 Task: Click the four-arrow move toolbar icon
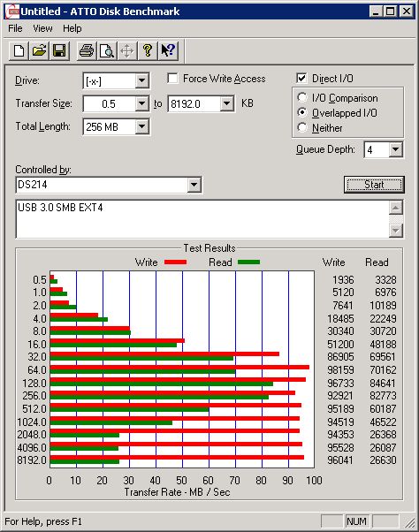coord(127,51)
